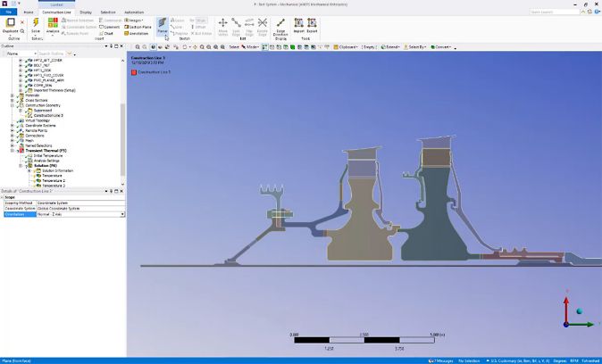The height and width of the screenshot is (364, 602).
Task: Open the Extend dropdown
Action: pyautogui.click(x=389, y=46)
